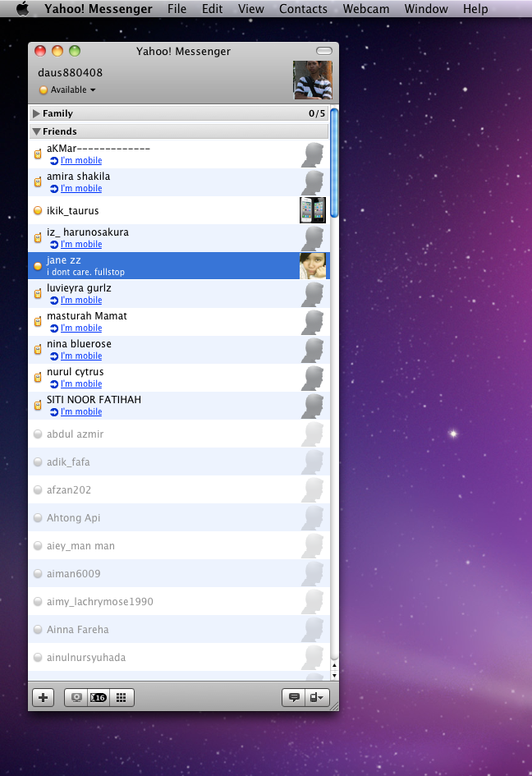
Task: Select offline contact aimy_lachrymose1990
Action: (x=179, y=602)
